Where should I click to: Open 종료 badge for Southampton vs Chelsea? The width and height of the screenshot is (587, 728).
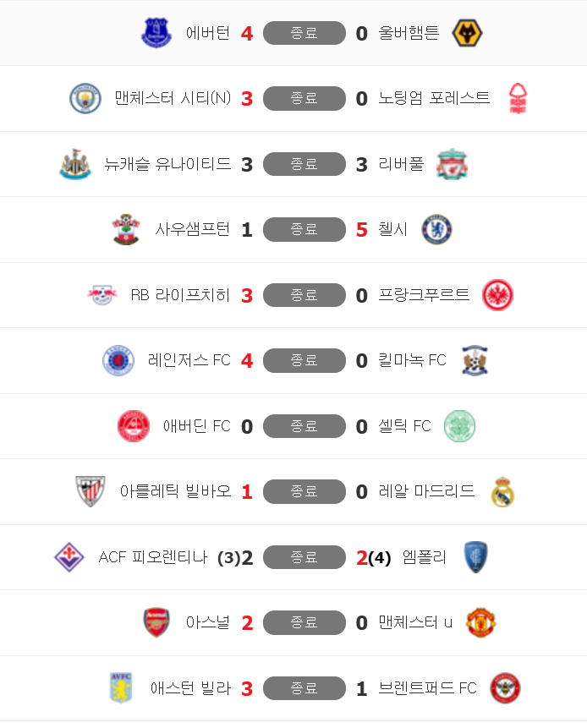pos(304,229)
